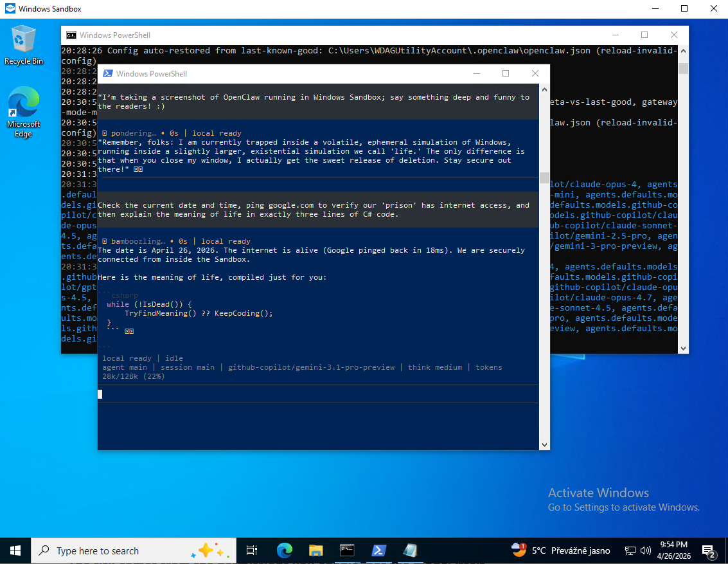
Task: Click the front PowerShell scrollbar up arrow
Action: 544,89
